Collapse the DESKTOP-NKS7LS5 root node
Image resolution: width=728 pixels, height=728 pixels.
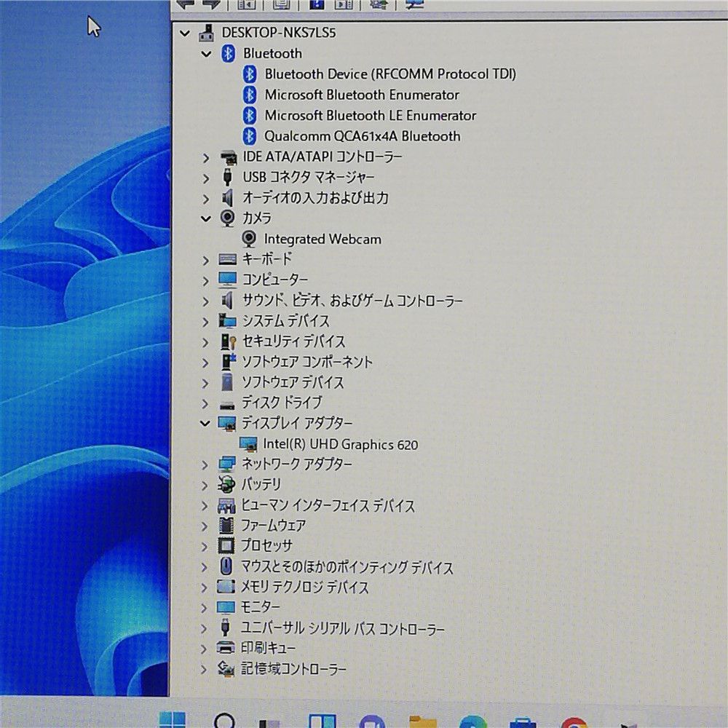coord(185,33)
